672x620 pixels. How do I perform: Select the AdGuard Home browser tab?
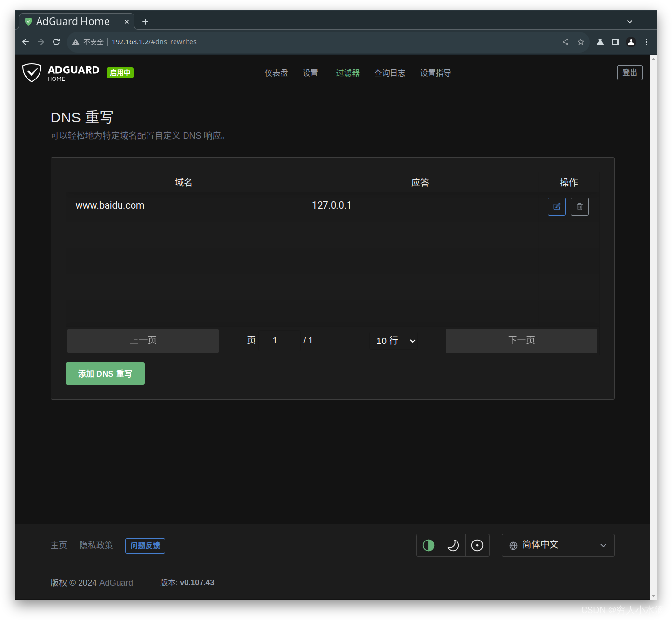point(76,22)
